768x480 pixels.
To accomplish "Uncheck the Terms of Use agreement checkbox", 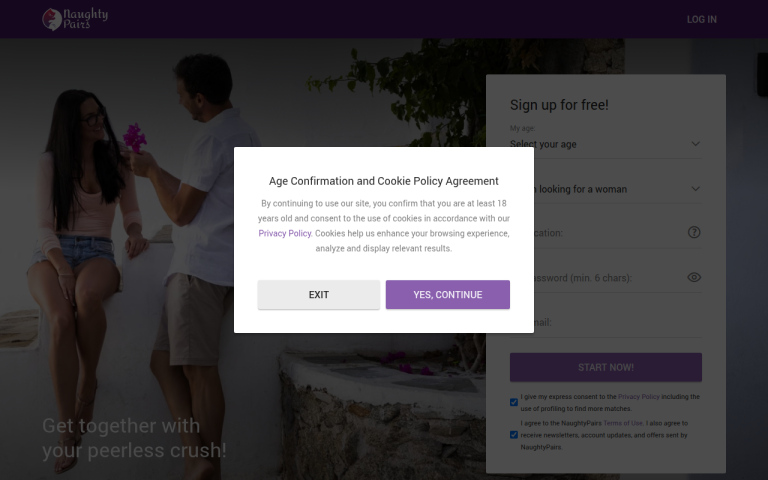I will (514, 434).
